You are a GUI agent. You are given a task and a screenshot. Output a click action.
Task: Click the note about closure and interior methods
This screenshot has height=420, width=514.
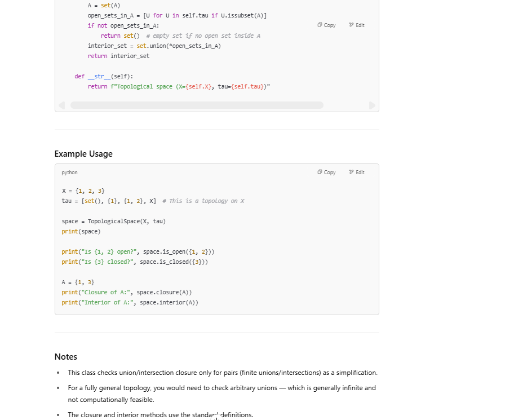(x=161, y=415)
